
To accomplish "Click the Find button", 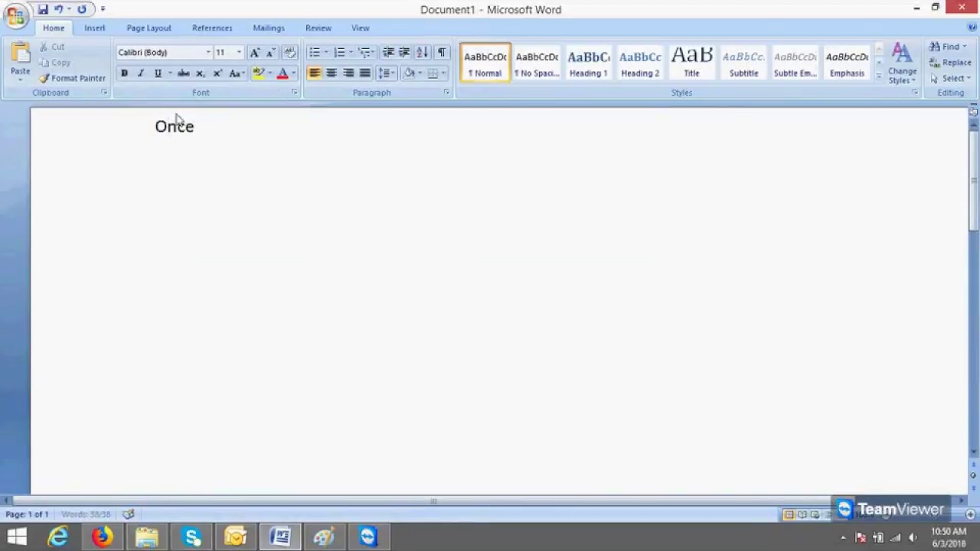I will coord(949,47).
